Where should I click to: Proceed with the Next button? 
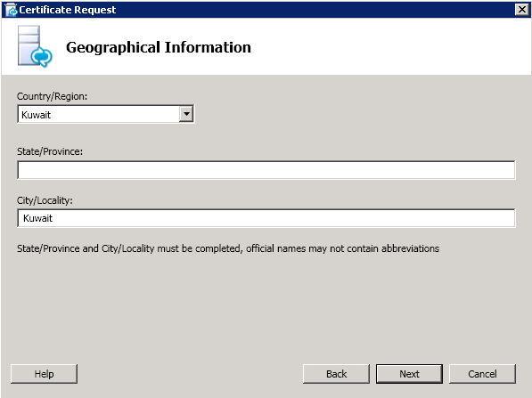(409, 374)
